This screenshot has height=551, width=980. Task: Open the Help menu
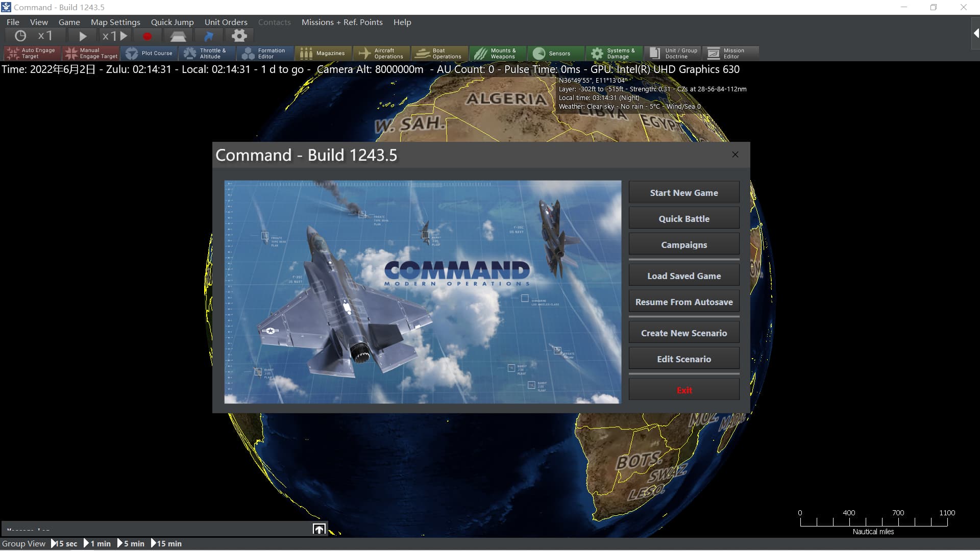point(402,22)
